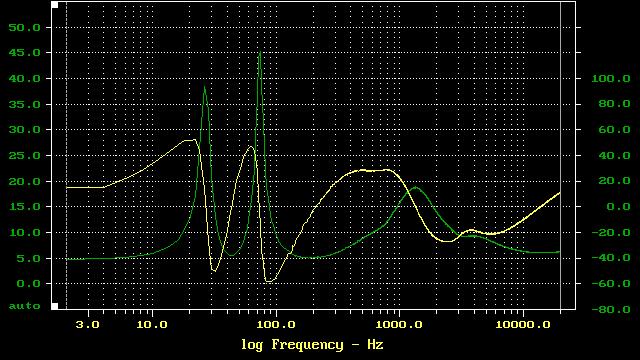Click the tallest green curve peak near 45
The height and width of the screenshot is (360, 640).
click(x=260, y=52)
